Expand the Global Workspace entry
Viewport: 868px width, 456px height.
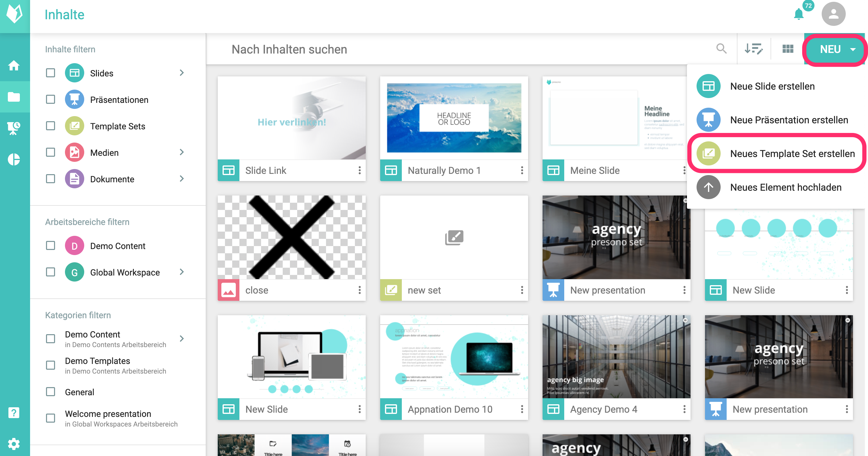pyautogui.click(x=182, y=272)
